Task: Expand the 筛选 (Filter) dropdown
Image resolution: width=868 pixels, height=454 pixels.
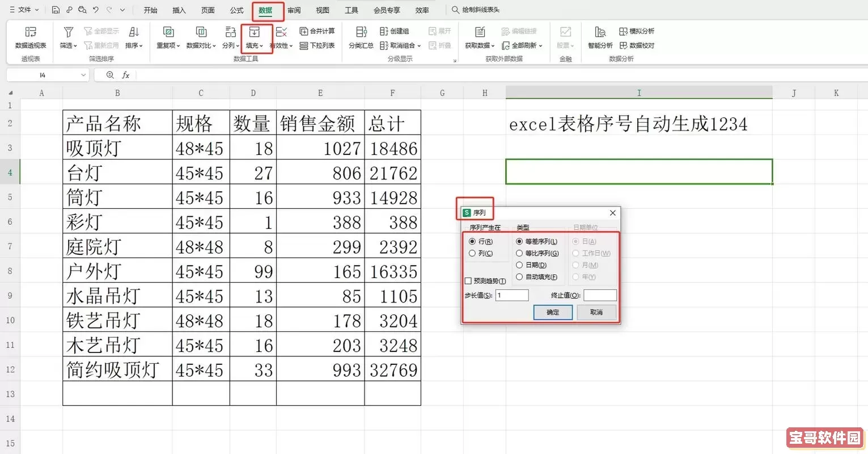Action: (x=68, y=45)
